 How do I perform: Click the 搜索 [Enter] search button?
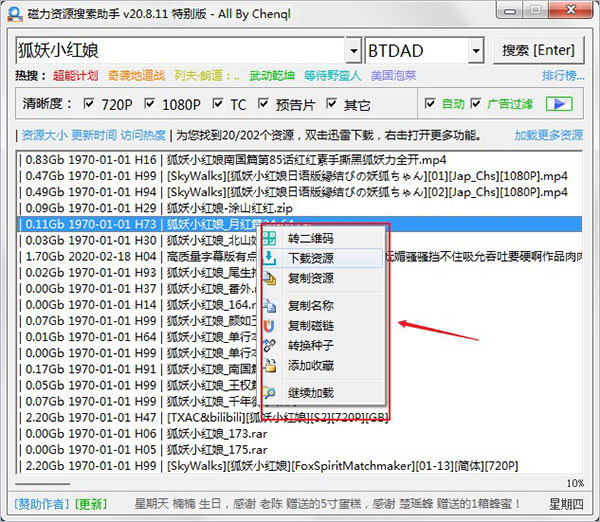point(538,50)
